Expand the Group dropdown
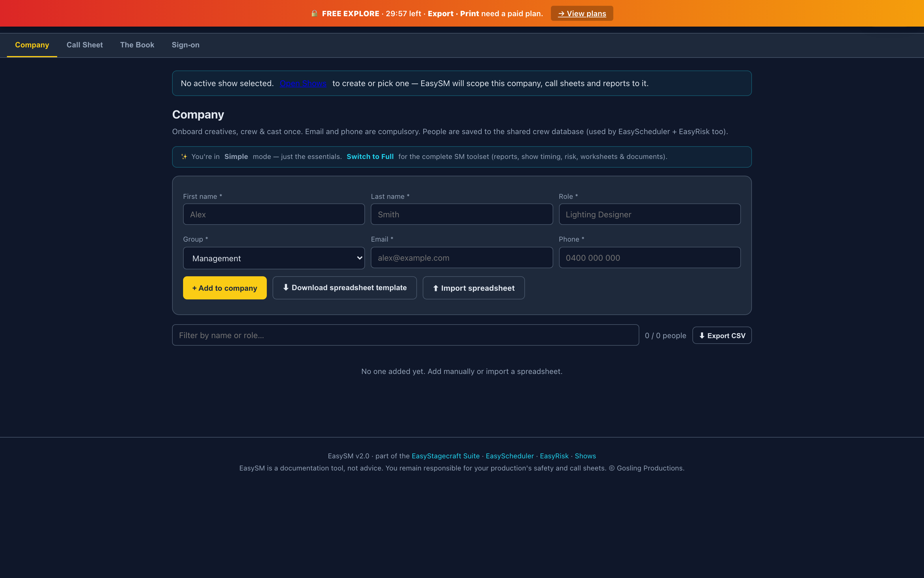The image size is (924, 578). [x=274, y=258]
